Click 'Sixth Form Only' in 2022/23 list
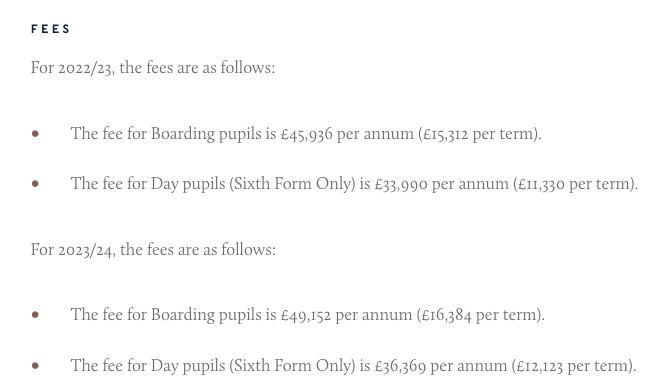670x390 pixels. pos(292,184)
